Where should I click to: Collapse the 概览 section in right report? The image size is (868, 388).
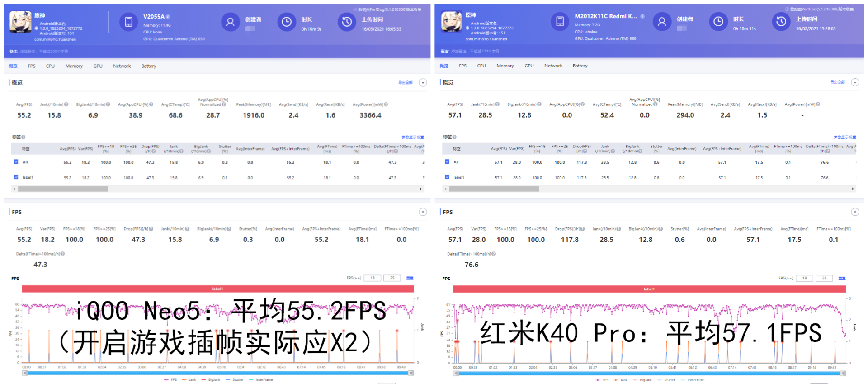855,82
